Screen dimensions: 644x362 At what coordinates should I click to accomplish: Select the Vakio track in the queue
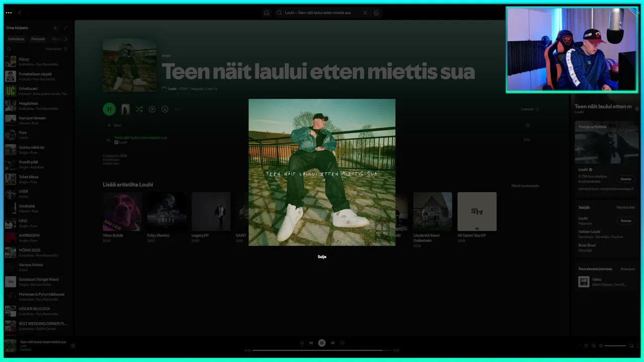pos(606,282)
